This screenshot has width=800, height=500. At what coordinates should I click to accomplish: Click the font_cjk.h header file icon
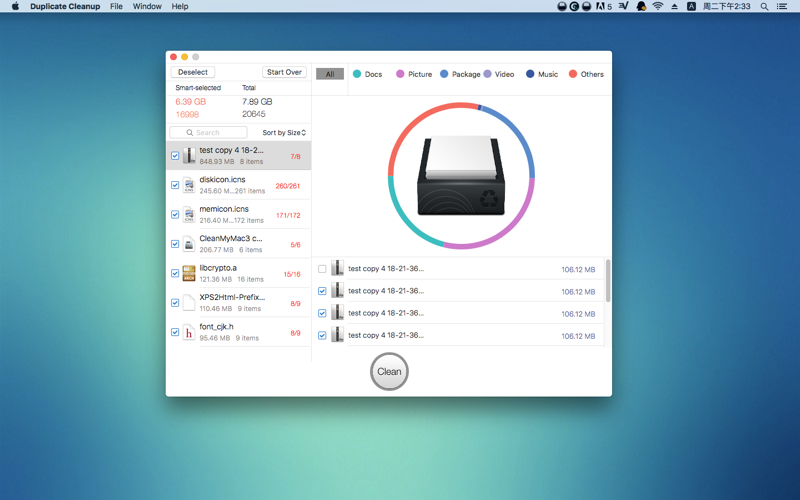[x=189, y=332]
